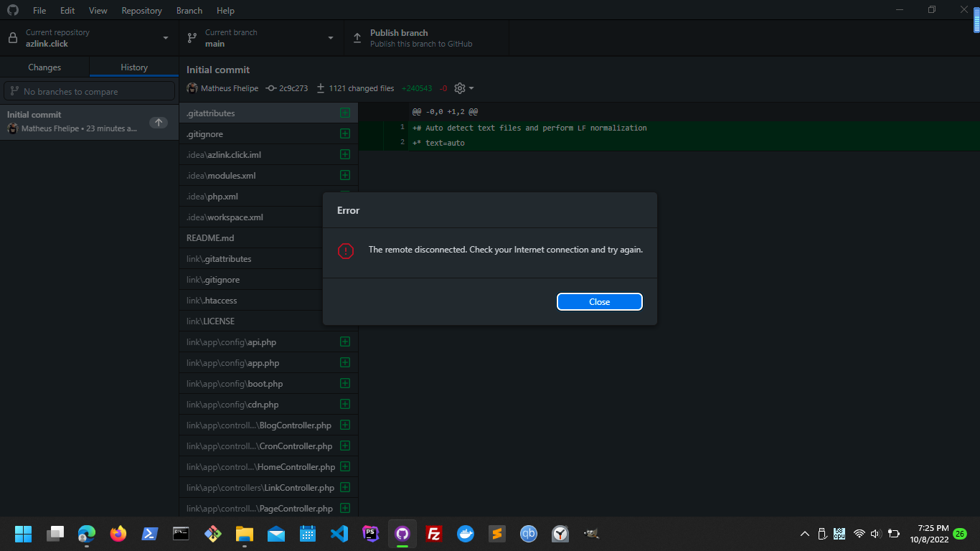Click the commit SHA icon showing 2c9c273
Image resolution: width=980 pixels, height=551 pixels.
click(x=270, y=88)
